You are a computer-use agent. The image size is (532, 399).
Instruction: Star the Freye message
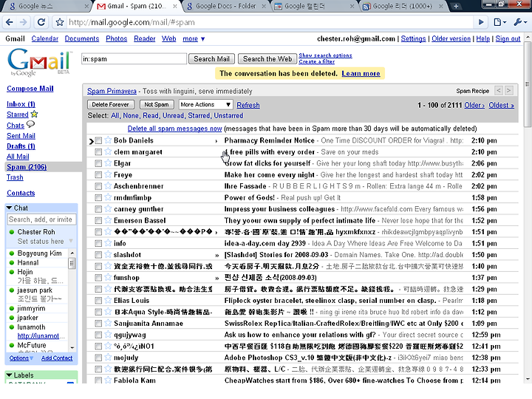coord(108,174)
